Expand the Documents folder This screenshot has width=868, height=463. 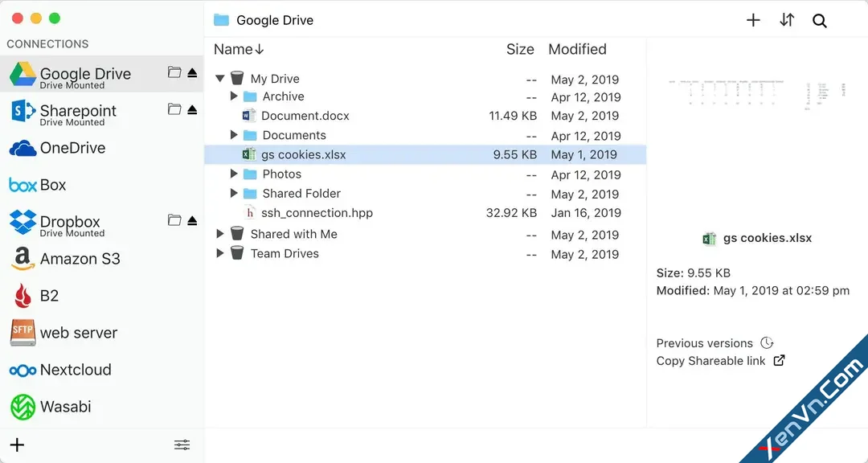point(234,135)
